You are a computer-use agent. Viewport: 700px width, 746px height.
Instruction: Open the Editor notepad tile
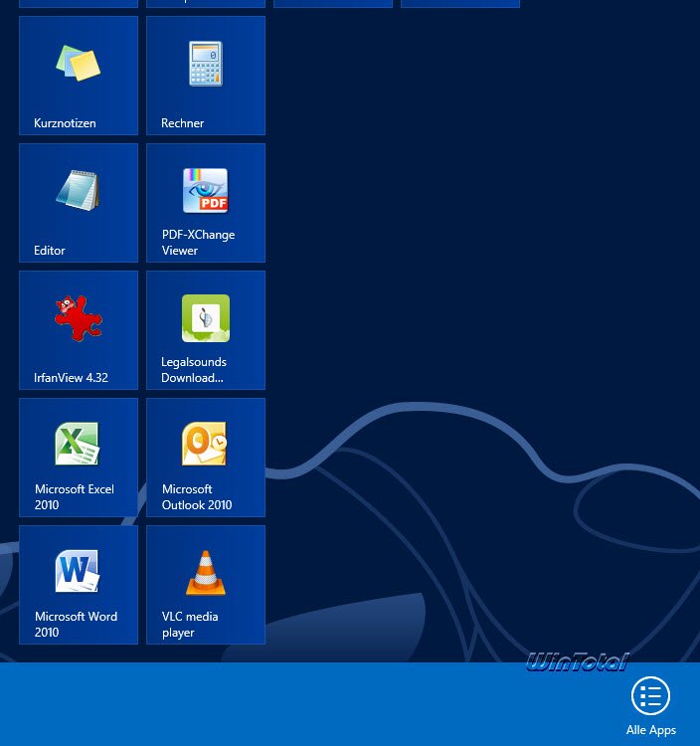pos(79,203)
